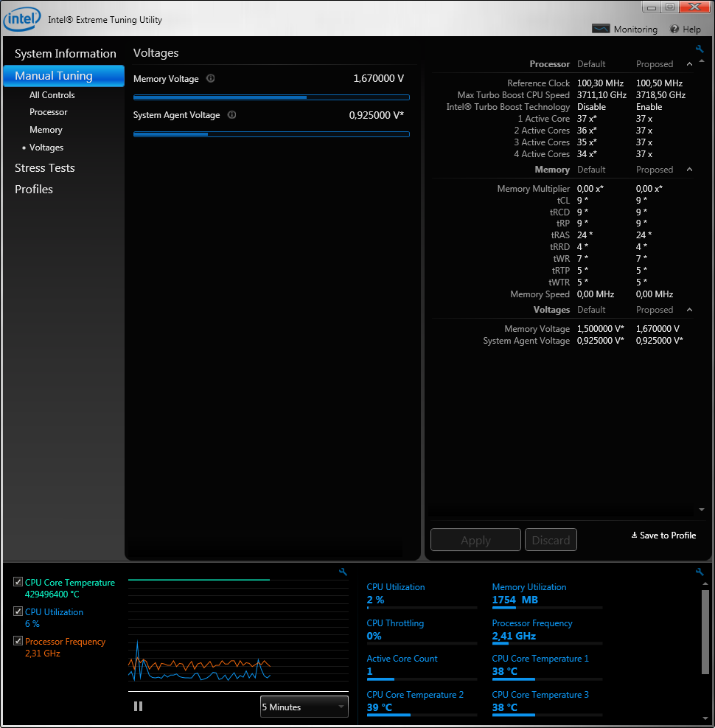Viewport: 715px width, 728px height.
Task: Click the System Agent Voltage info icon
Action: click(x=231, y=115)
